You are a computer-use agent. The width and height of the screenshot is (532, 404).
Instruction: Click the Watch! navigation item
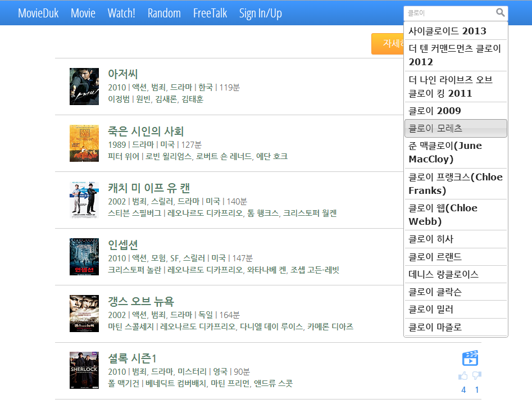121,12
